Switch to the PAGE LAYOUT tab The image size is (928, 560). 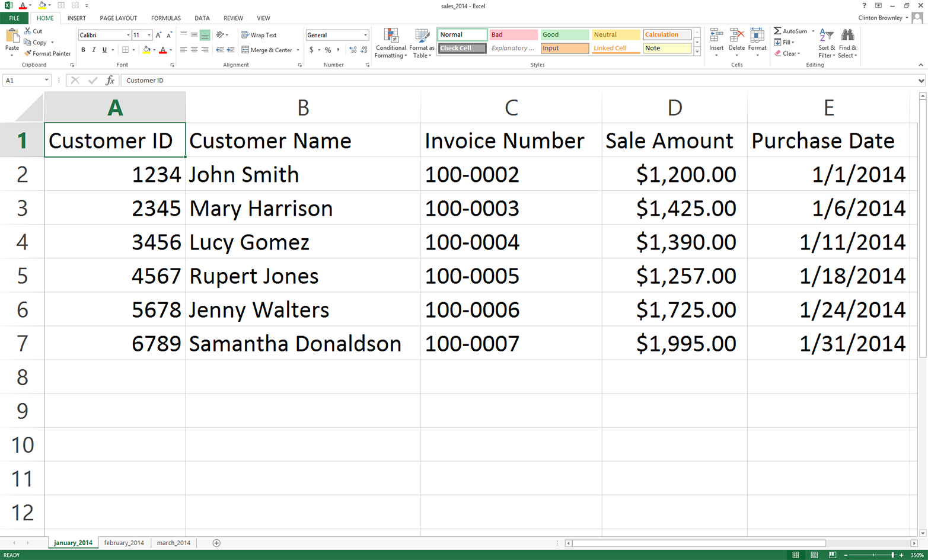pos(119,18)
